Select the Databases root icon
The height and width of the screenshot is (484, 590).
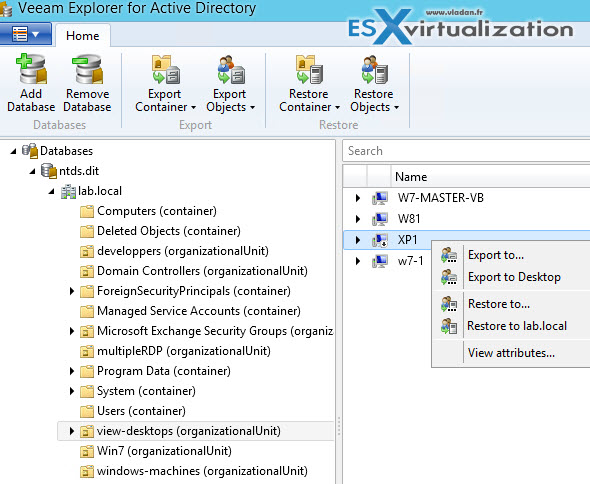coord(30,151)
